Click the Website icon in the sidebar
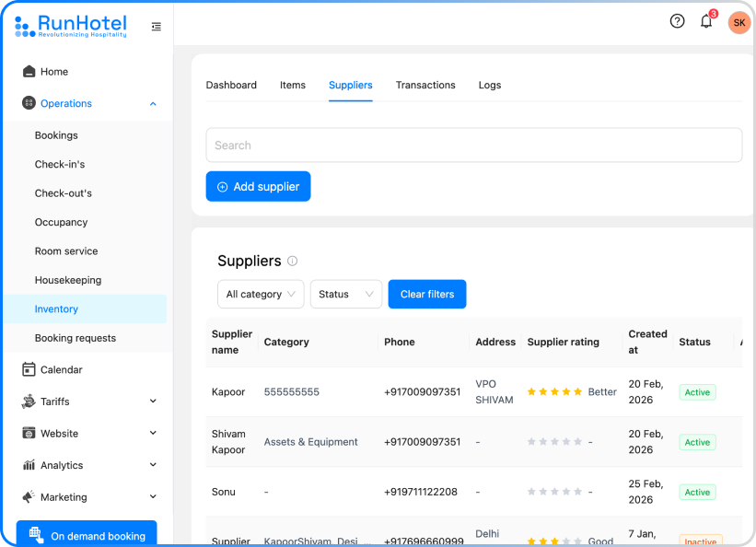 [x=29, y=433]
